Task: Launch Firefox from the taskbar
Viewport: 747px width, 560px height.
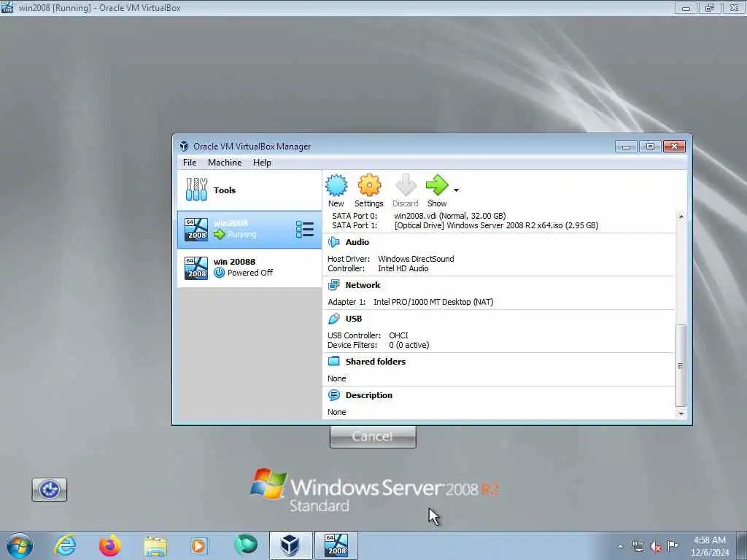Action: coord(109,545)
